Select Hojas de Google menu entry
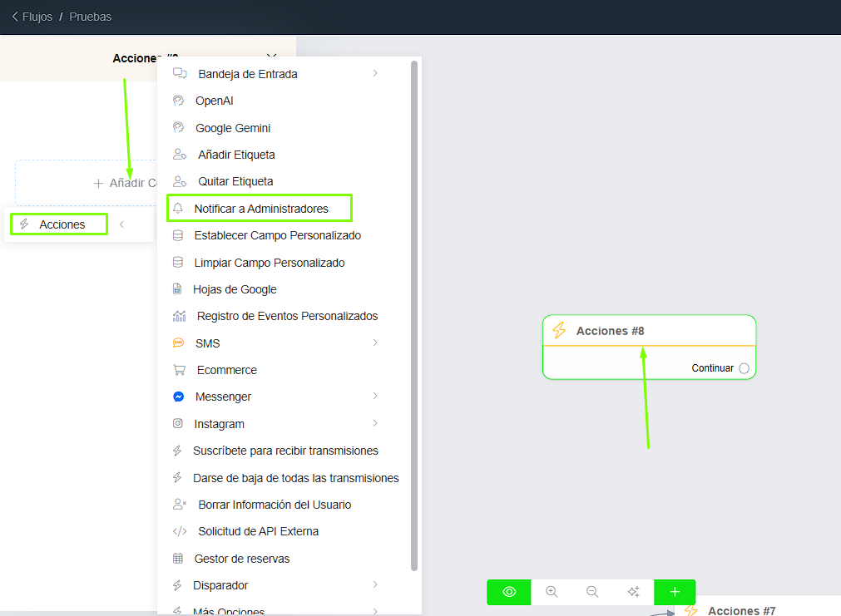 pyautogui.click(x=235, y=289)
